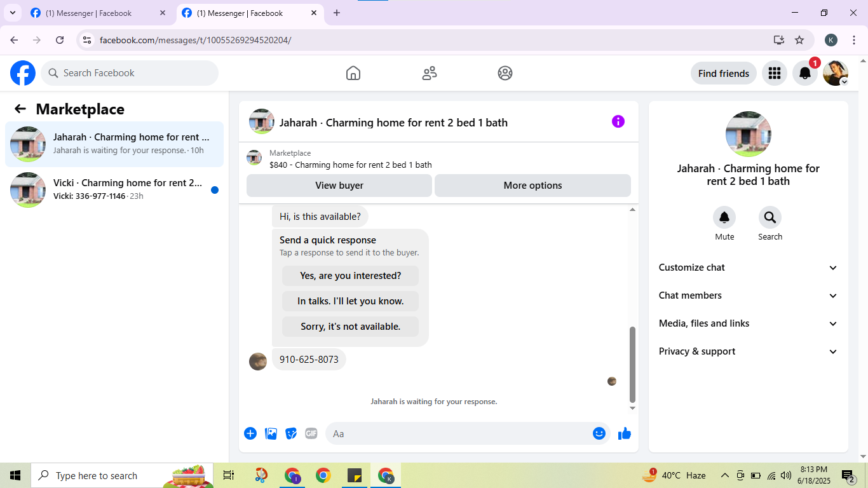Go to the Home feed icon

point(353,73)
